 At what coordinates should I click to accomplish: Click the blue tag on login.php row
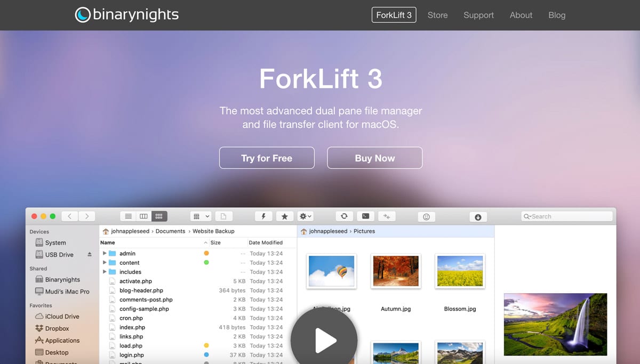(x=206, y=354)
